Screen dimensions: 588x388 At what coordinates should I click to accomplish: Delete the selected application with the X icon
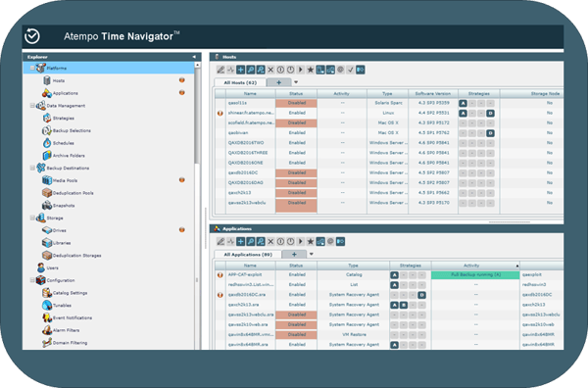pyautogui.click(x=270, y=242)
